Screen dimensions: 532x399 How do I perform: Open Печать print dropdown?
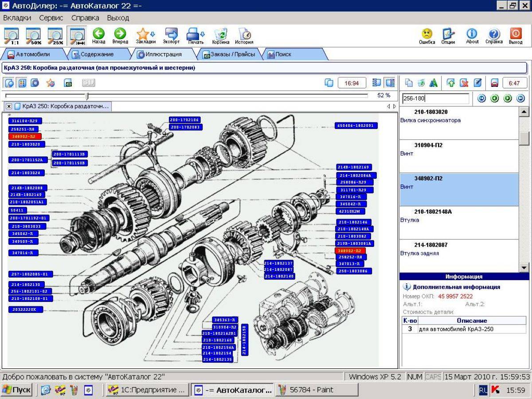pyautogui.click(x=196, y=36)
